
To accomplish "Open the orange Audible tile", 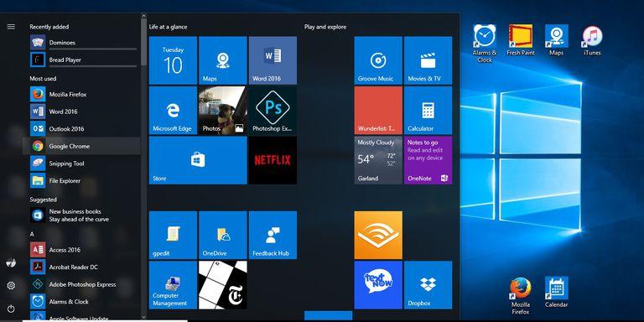I will (378, 236).
